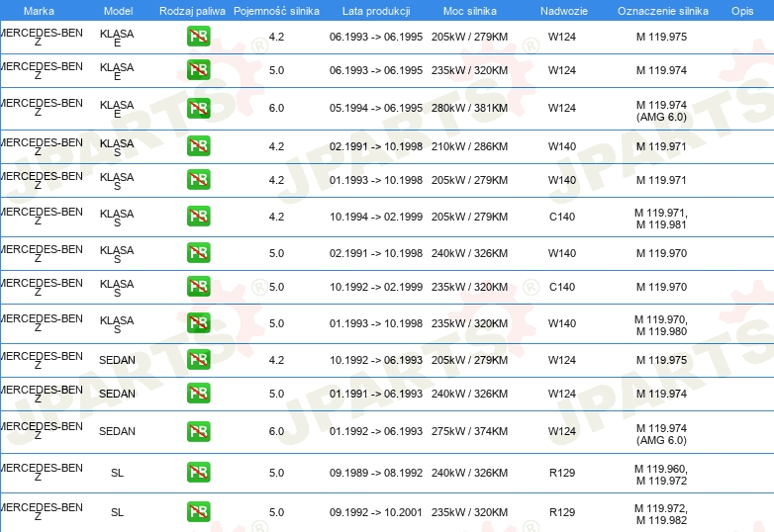
Task: Click the Rodzaj paliwa column header
Action: tap(193, 11)
